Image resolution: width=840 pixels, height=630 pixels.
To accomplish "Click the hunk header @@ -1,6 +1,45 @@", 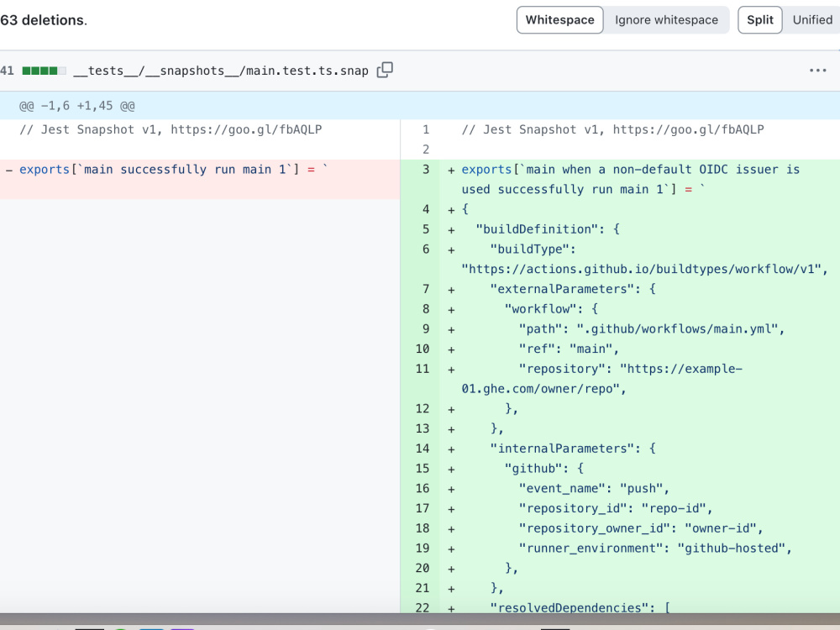I will point(77,106).
